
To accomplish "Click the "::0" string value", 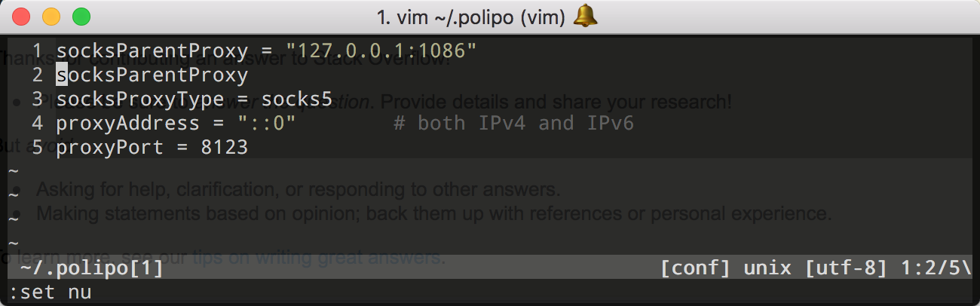I will 267,123.
